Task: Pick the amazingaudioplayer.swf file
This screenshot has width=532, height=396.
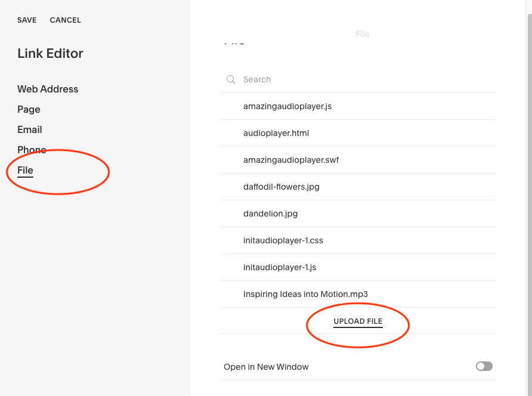Action: [x=291, y=160]
